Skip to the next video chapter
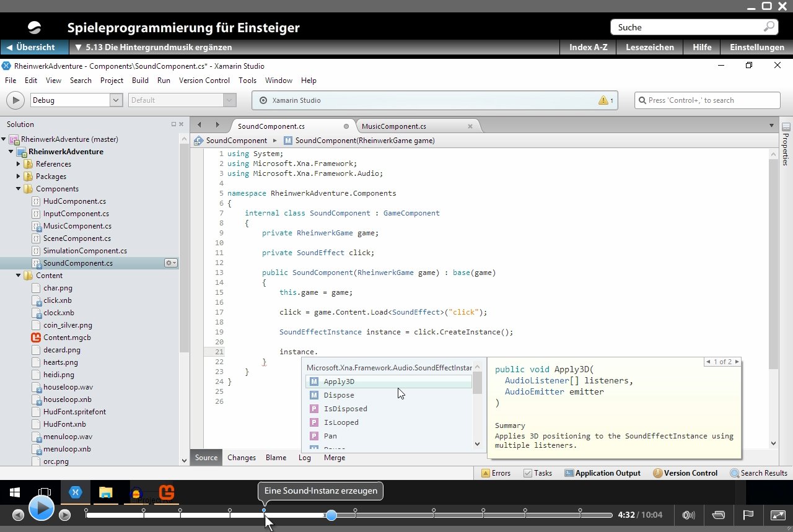793x532 pixels. pos(64,515)
